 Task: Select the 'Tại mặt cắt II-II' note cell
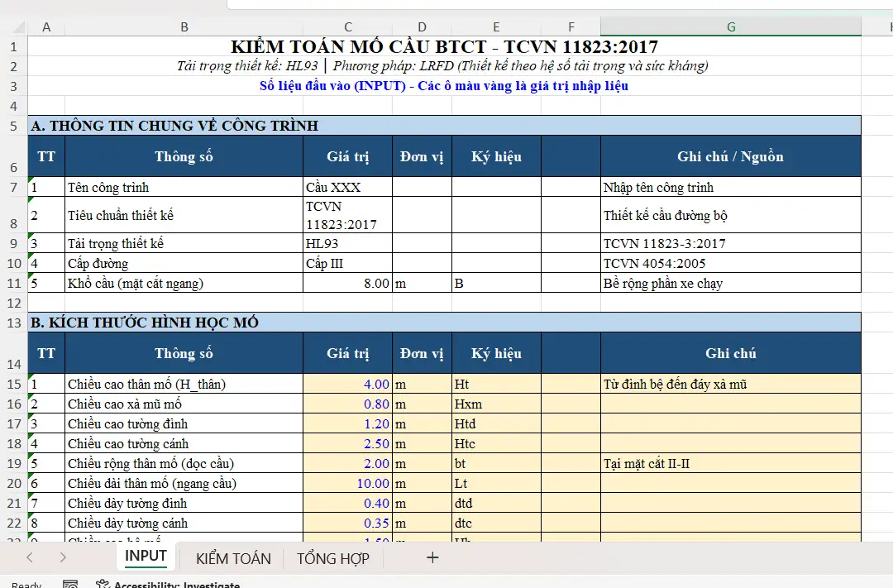pyautogui.click(x=730, y=464)
